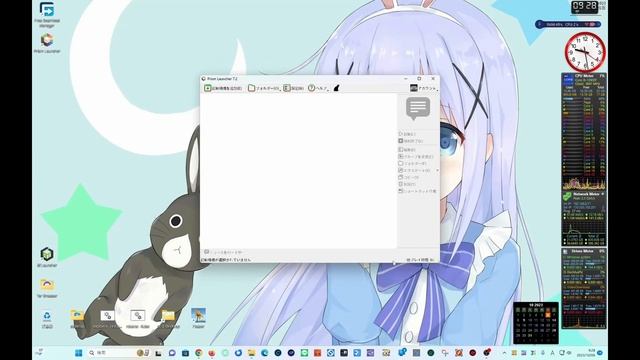This screenshot has width=640, height=360.
Task: Open the Tor Browser desktop icon
Action: click(x=47, y=288)
